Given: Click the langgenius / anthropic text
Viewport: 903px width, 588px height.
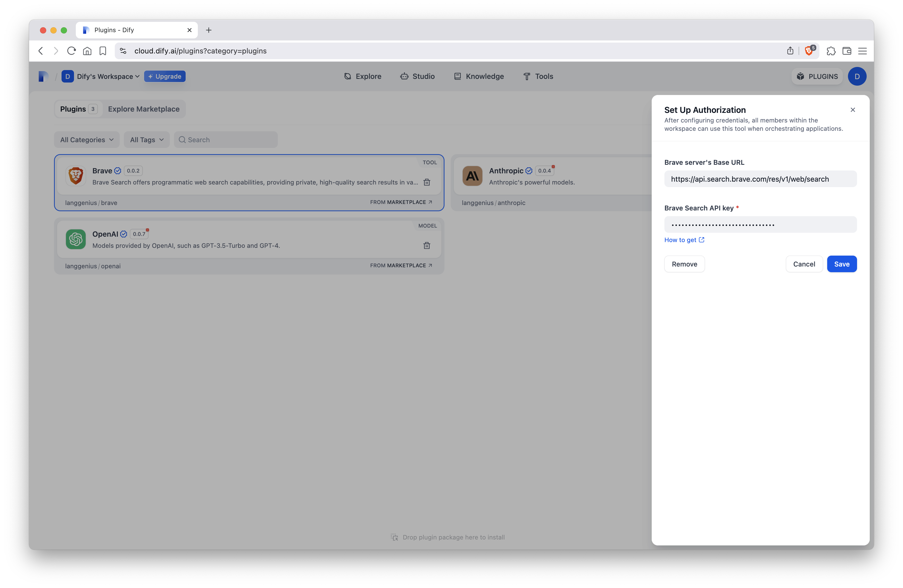Looking at the screenshot, I should point(493,203).
